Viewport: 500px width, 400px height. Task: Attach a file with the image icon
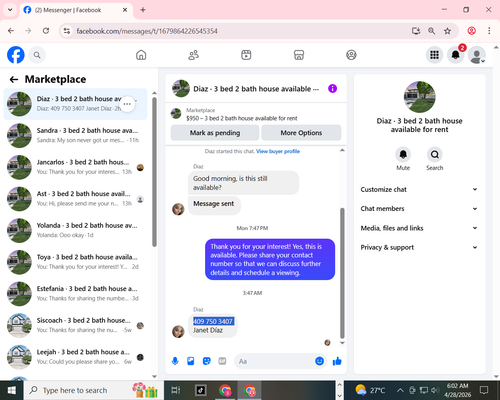[191, 361]
